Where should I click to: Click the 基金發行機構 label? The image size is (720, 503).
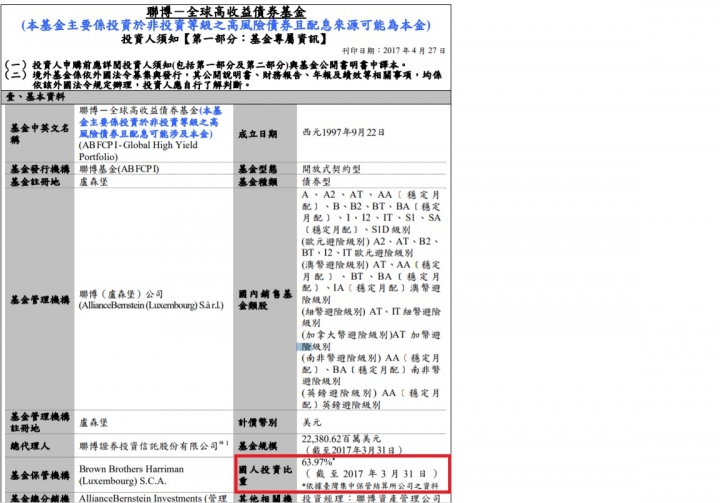point(40,169)
